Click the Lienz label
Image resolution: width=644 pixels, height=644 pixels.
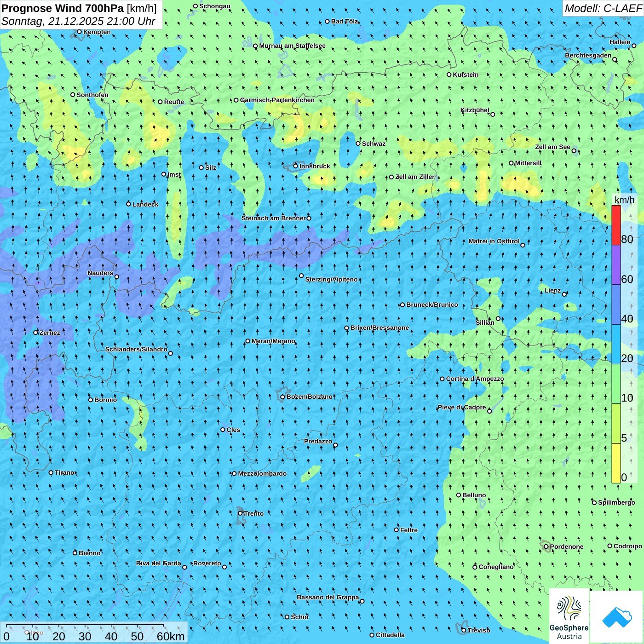click(x=552, y=290)
